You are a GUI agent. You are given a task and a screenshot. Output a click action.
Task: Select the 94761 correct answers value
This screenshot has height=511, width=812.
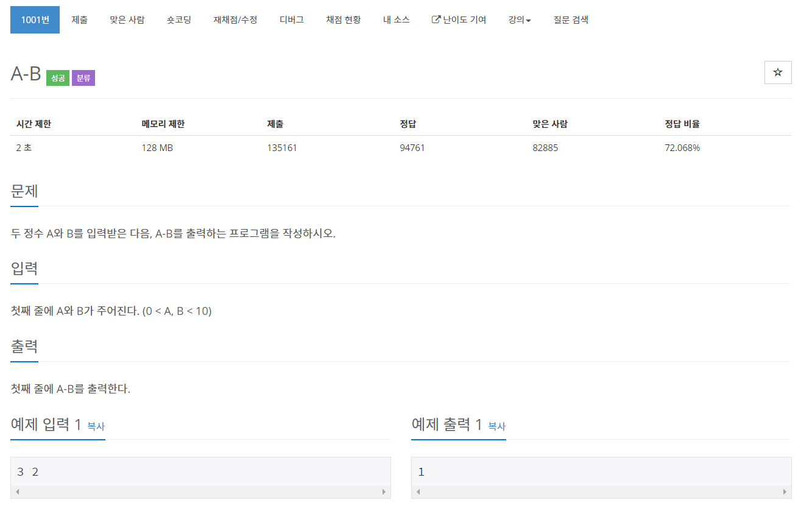click(412, 147)
